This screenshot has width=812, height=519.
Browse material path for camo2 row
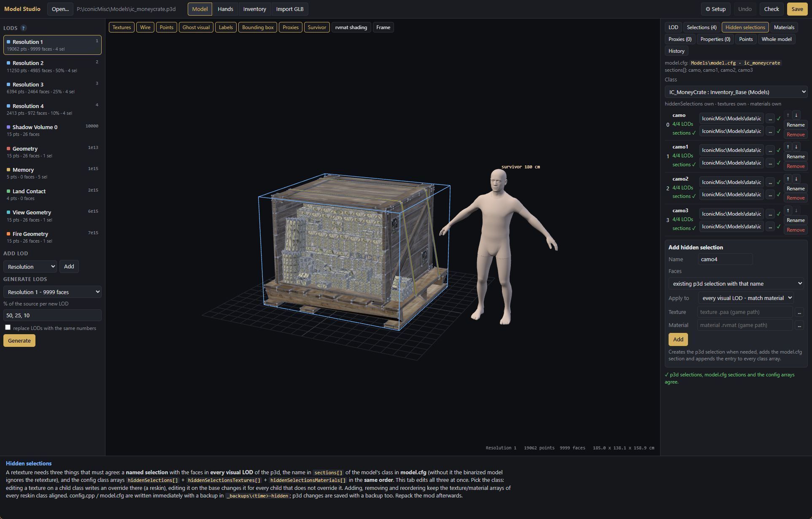point(770,195)
